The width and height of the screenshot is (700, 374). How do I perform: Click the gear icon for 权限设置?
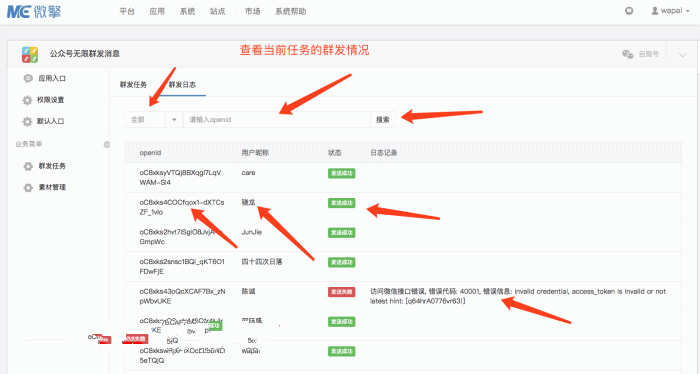click(x=28, y=100)
